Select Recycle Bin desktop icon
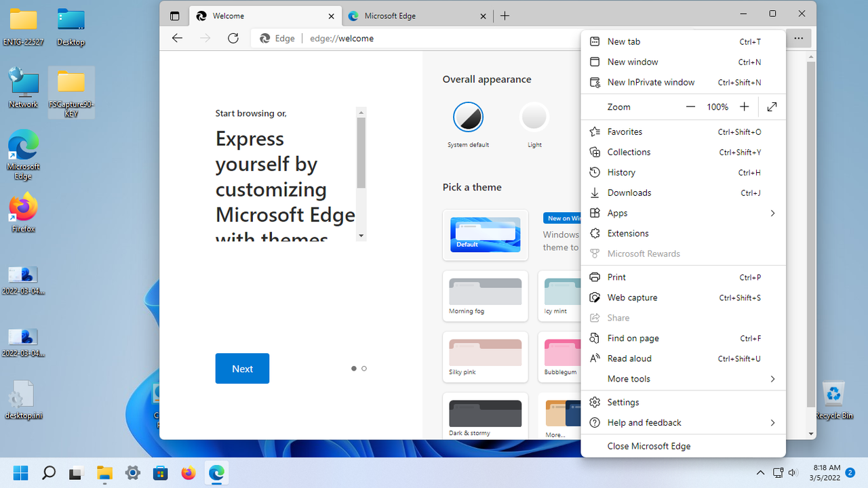This screenshot has height=488, width=868. (833, 401)
